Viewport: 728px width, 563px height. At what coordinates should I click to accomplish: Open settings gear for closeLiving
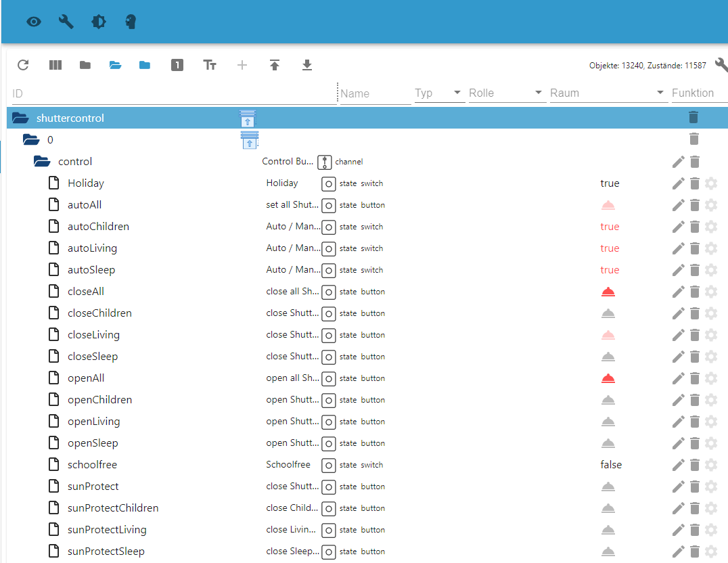(711, 335)
